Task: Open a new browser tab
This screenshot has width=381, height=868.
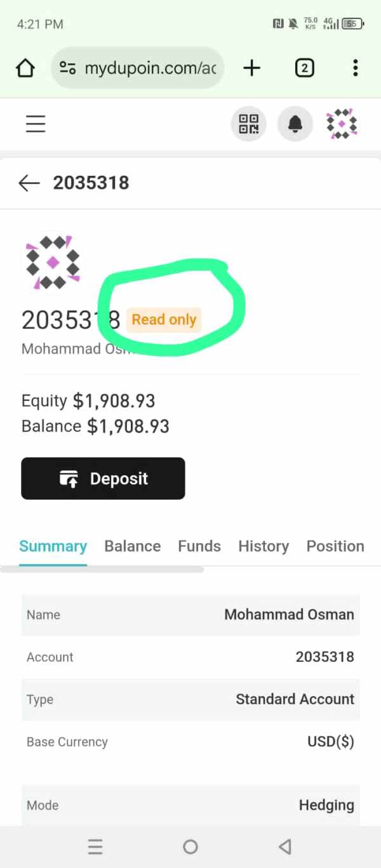Action: click(252, 68)
